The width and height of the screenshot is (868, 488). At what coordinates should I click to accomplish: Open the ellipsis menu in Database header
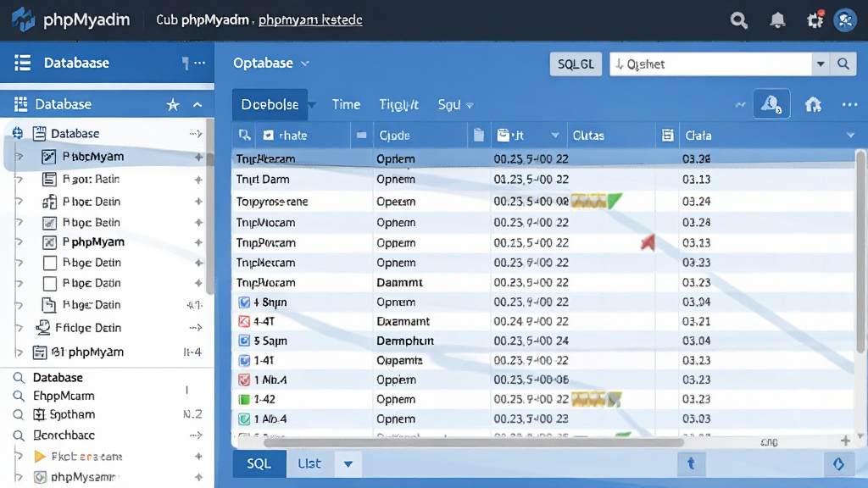click(x=200, y=63)
